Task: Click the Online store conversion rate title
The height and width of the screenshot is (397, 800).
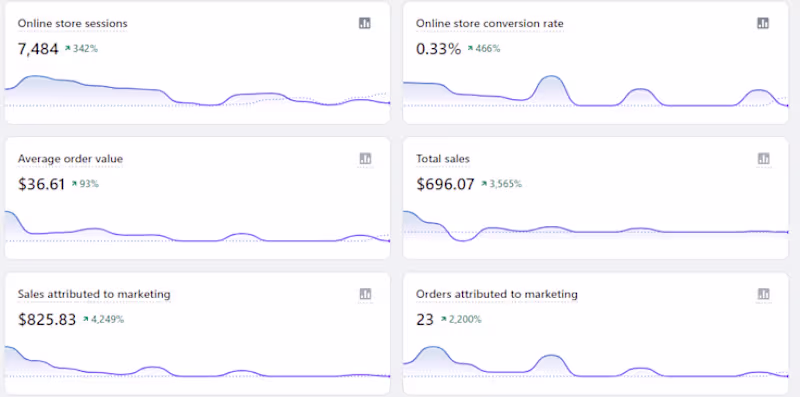Action: pos(490,23)
